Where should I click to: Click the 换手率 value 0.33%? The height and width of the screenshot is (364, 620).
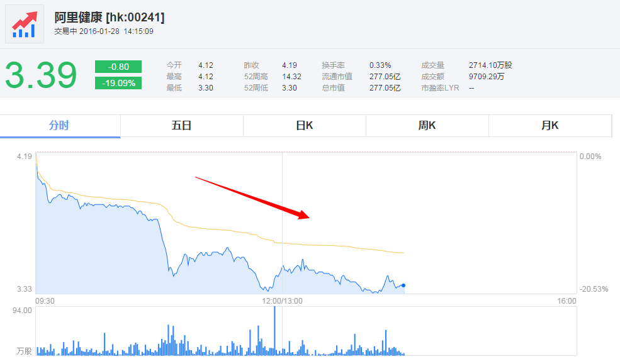click(380, 65)
